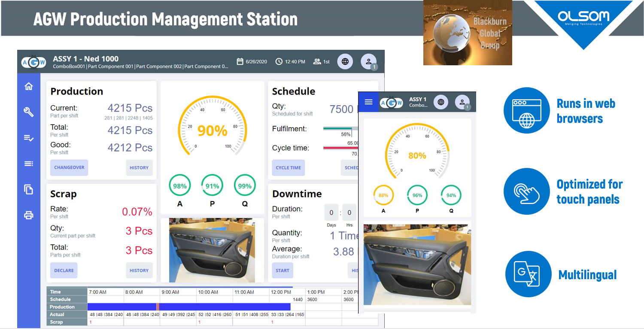Click the door panel image in mobile view

417,265
